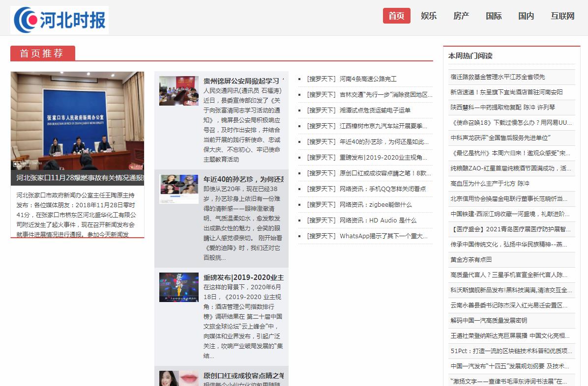Open the 贵州锦屏公安局 article thumbnail

(179, 91)
